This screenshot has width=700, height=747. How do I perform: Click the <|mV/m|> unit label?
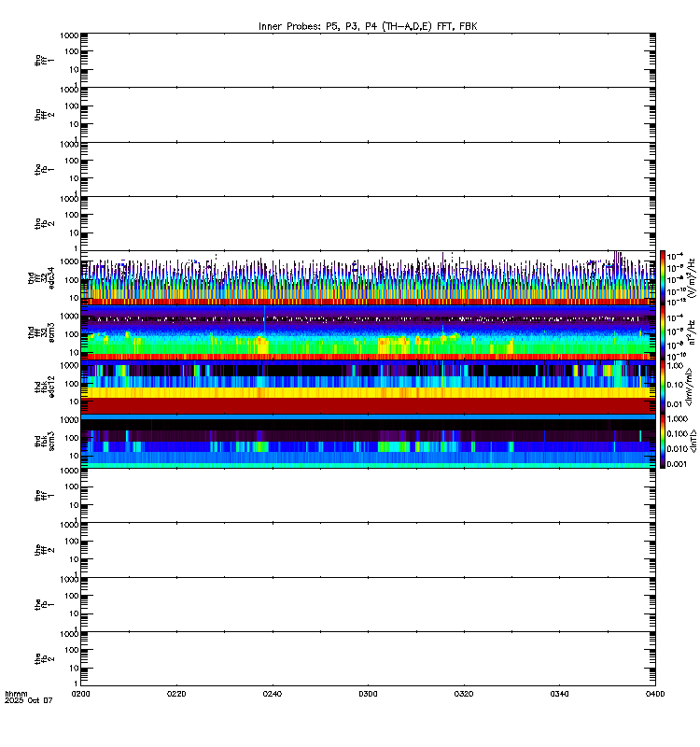[689, 387]
